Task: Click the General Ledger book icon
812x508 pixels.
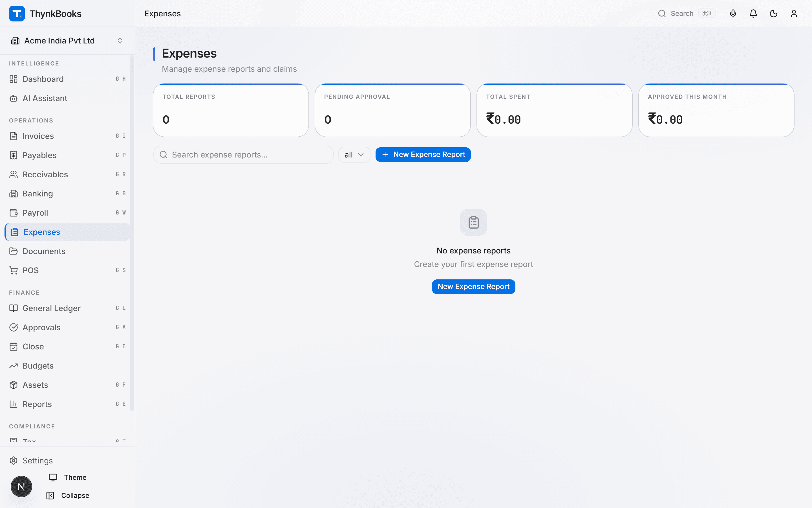Action: coord(14,308)
